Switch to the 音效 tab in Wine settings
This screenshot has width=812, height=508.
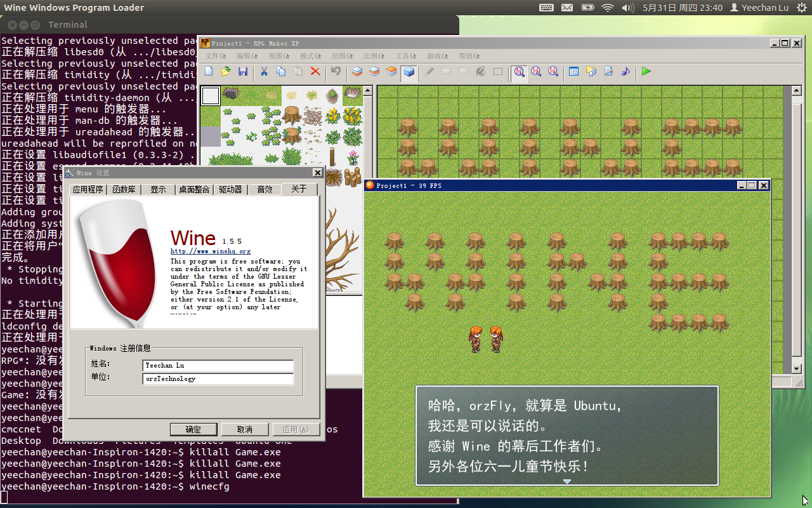click(265, 189)
